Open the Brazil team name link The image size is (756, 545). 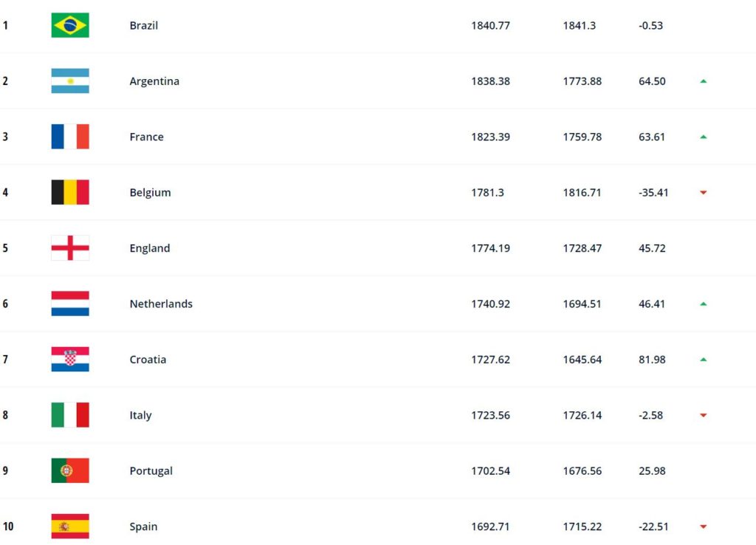[144, 25]
